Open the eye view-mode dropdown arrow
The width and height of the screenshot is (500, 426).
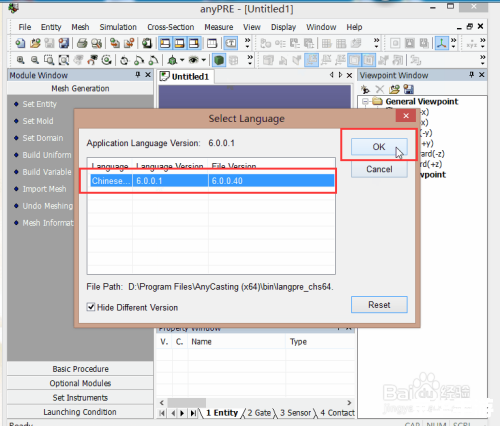tap(203, 60)
